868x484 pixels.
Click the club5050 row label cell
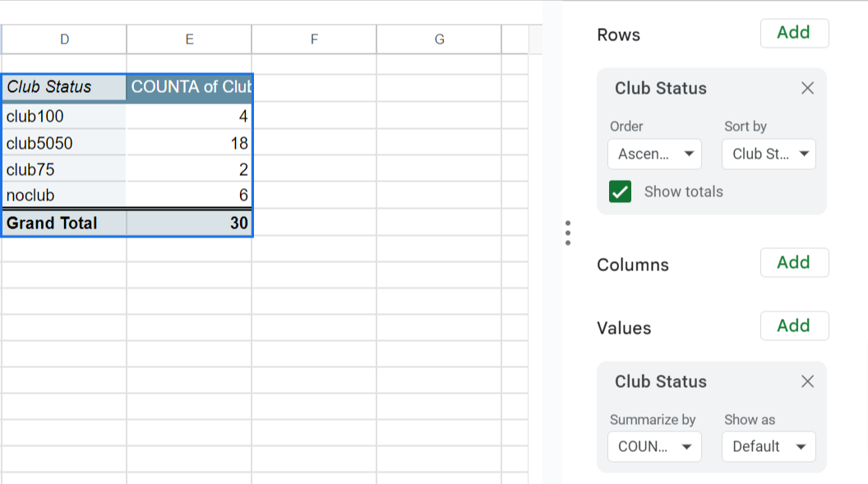pyautogui.click(x=64, y=143)
